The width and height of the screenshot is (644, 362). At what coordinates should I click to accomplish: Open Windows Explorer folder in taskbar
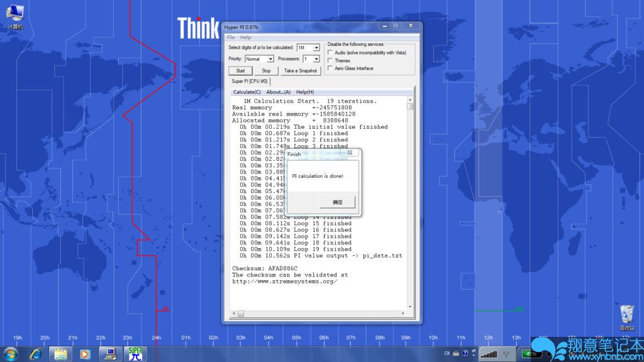tap(60, 354)
